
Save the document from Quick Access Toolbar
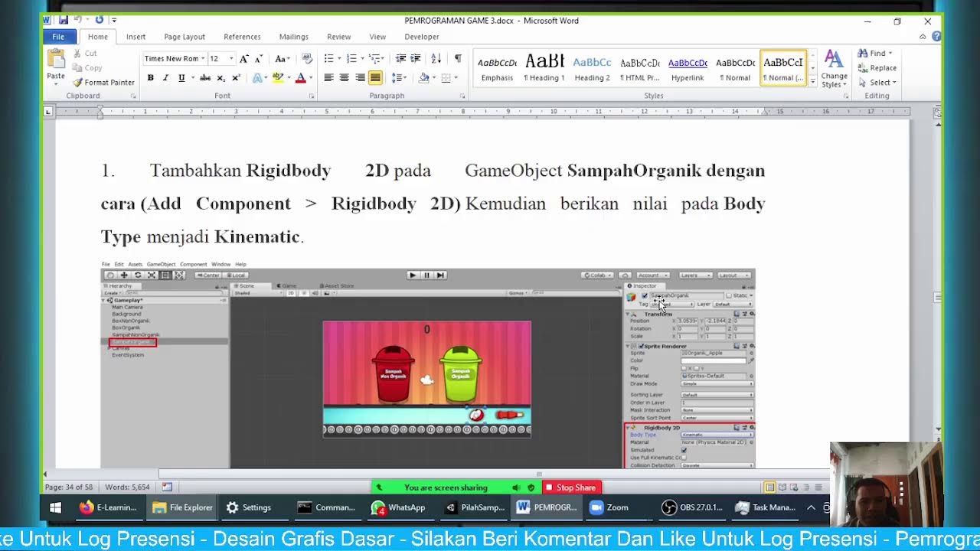(x=64, y=21)
